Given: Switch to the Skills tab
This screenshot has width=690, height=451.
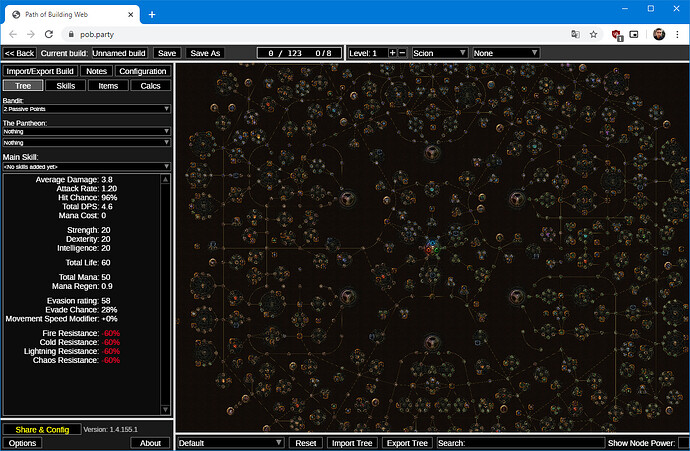Looking at the screenshot, I should click(x=66, y=86).
